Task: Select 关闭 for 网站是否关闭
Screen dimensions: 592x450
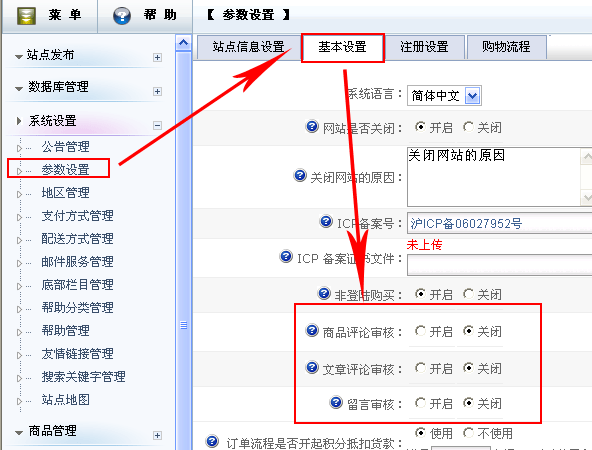Action: click(469, 127)
